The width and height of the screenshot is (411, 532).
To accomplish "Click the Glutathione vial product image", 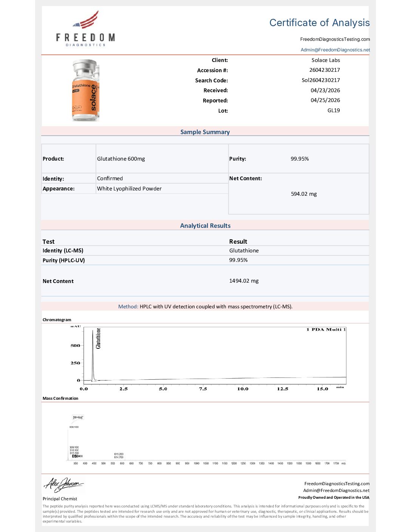I will (85, 90).
